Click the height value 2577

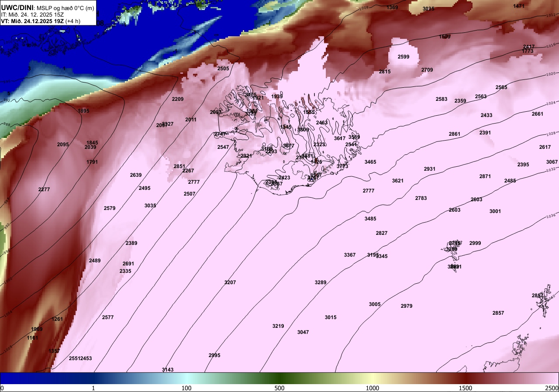(108, 317)
